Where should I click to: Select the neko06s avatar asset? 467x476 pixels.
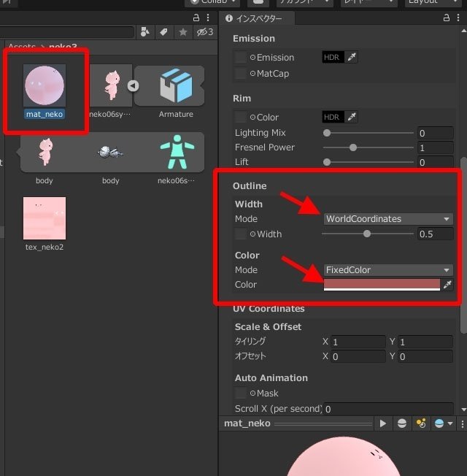[x=177, y=161]
